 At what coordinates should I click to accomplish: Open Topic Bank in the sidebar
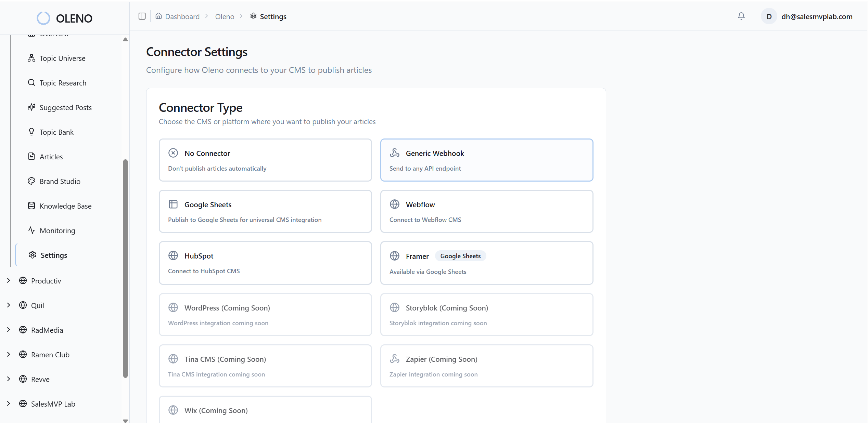click(x=56, y=132)
